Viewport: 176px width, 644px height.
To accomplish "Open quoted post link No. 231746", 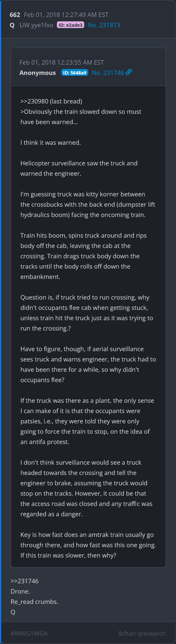I will click(x=108, y=73).
